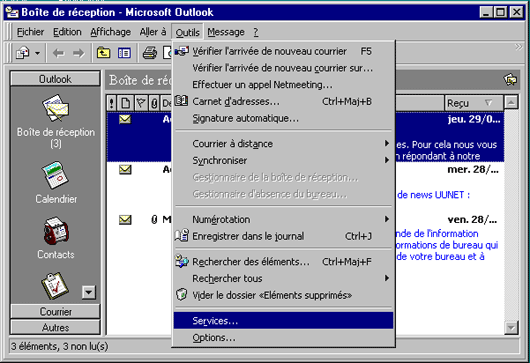Click the status bar text '3 éléments, 3 non lu(s)'
This screenshot has height=363, width=530.
click(59, 346)
